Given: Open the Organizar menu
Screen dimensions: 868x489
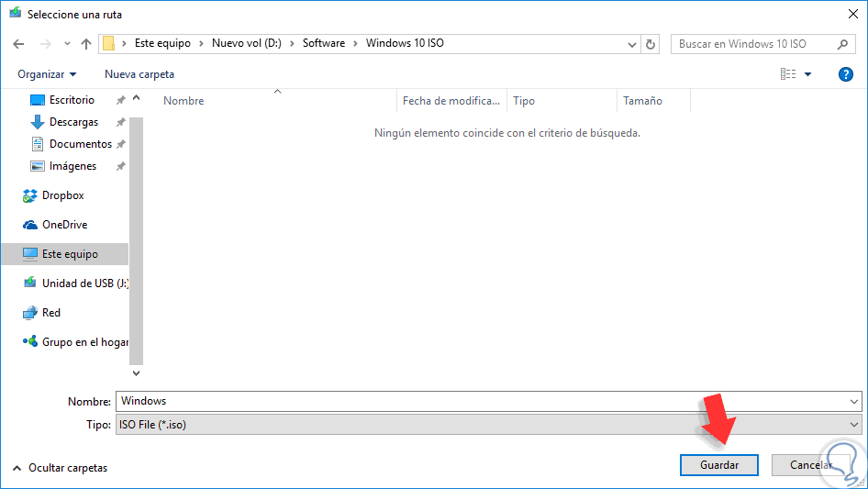Looking at the screenshot, I should (x=47, y=74).
